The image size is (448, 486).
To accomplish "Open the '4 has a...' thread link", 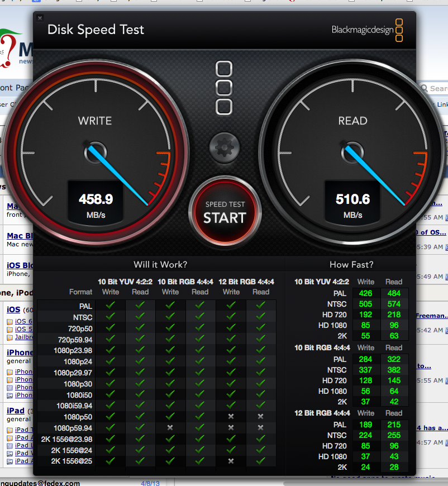I will click(x=432, y=428).
